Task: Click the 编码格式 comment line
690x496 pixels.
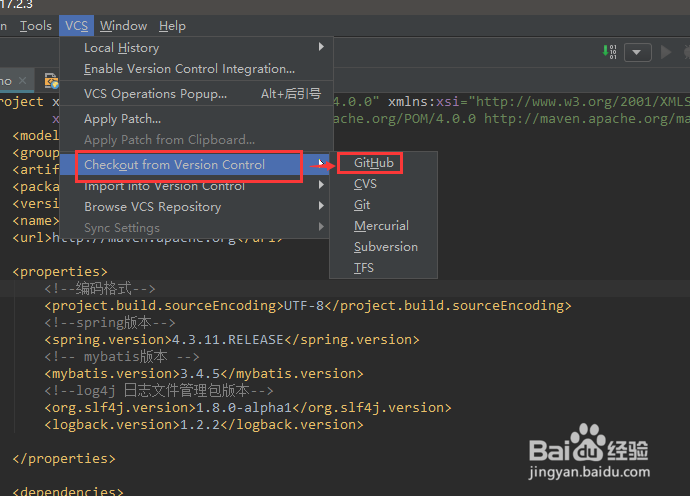Action: pyautogui.click(x=100, y=289)
